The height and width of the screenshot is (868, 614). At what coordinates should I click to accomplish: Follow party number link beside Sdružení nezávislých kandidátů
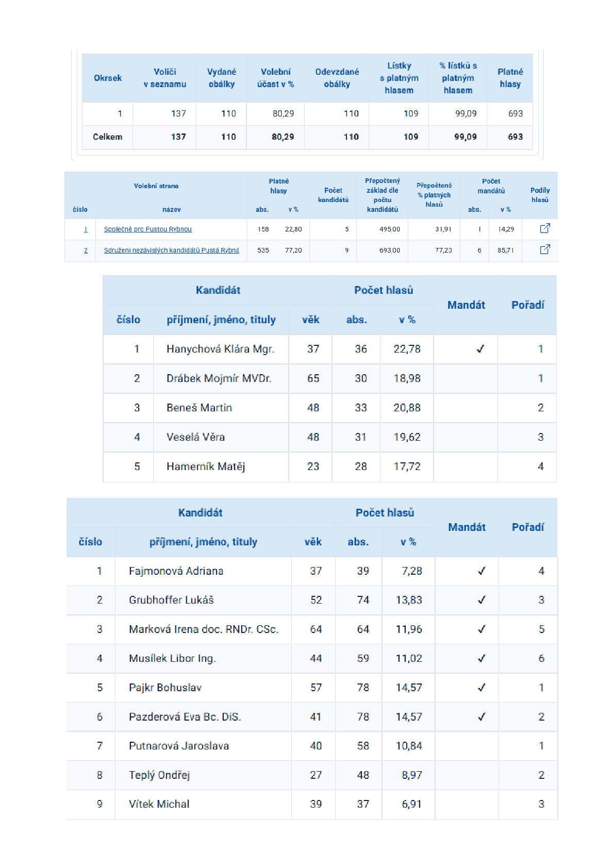86,251
